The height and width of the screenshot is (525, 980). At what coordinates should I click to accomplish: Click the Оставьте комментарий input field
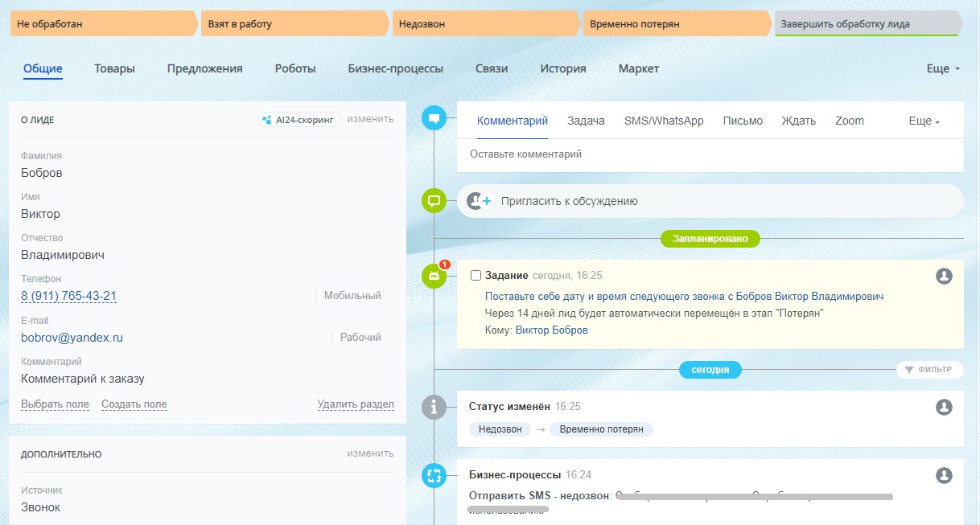pyautogui.click(x=708, y=154)
